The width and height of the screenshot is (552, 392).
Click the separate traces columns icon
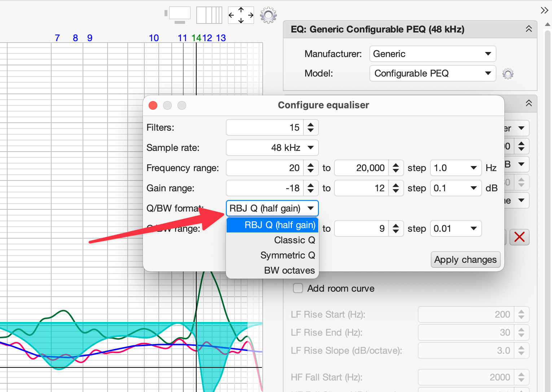[x=209, y=15]
